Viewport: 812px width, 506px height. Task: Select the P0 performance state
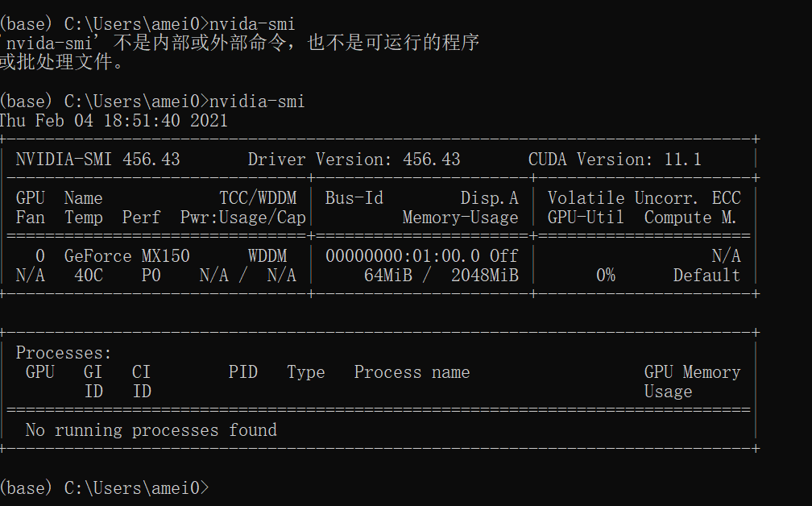[150, 275]
